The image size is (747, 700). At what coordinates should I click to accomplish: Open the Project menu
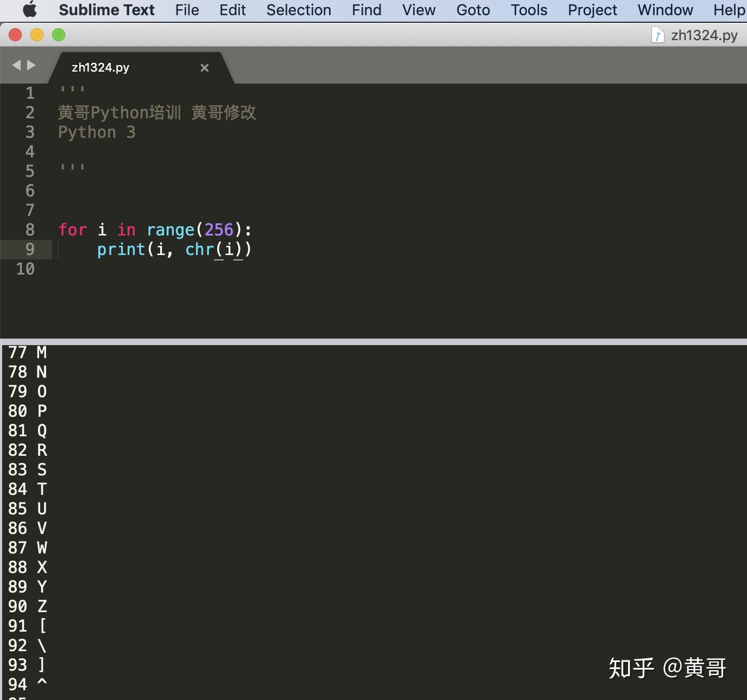[592, 10]
